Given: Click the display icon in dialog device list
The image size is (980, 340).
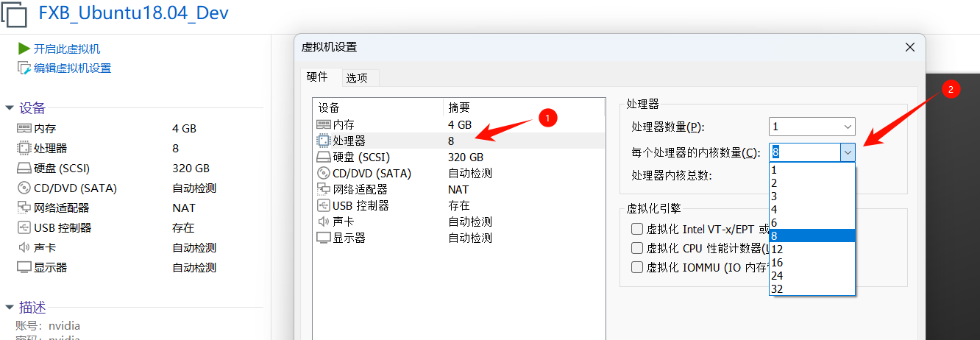Looking at the screenshot, I should tap(323, 238).
